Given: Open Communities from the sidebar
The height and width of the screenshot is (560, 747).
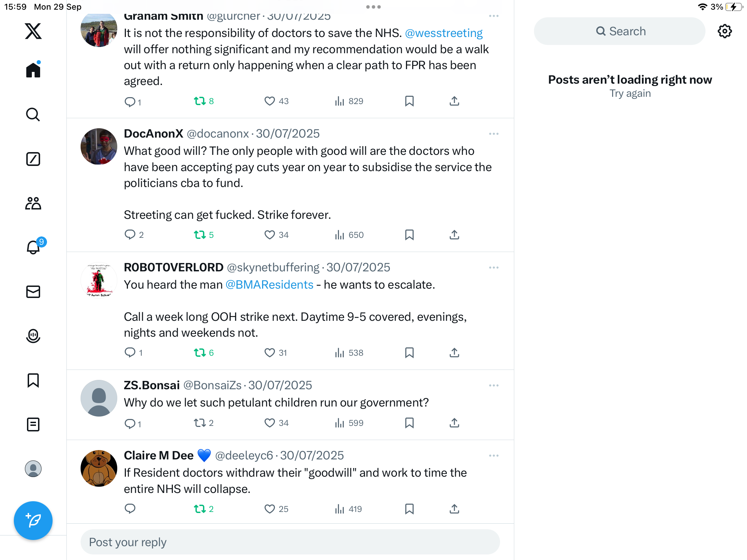Looking at the screenshot, I should click(x=33, y=203).
